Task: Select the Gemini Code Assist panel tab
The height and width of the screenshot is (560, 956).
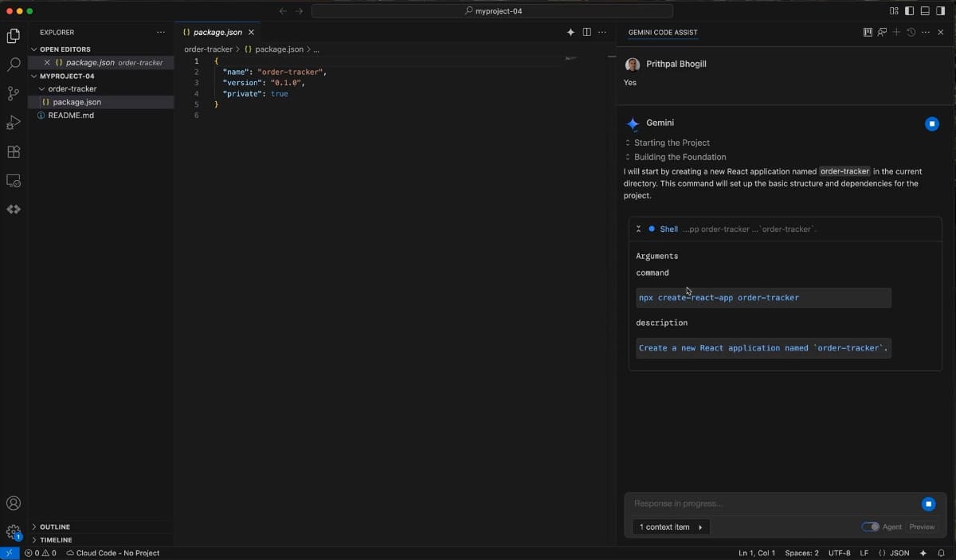Action: (x=663, y=33)
